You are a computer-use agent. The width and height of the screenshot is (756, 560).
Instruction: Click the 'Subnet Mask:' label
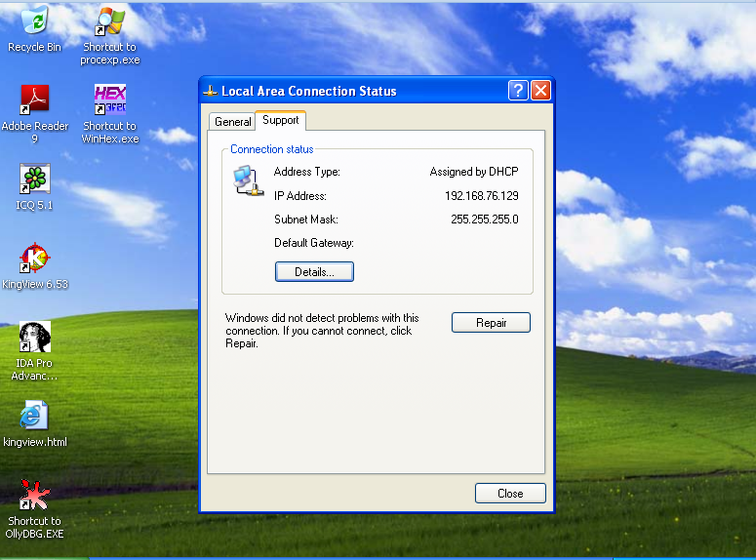306,220
